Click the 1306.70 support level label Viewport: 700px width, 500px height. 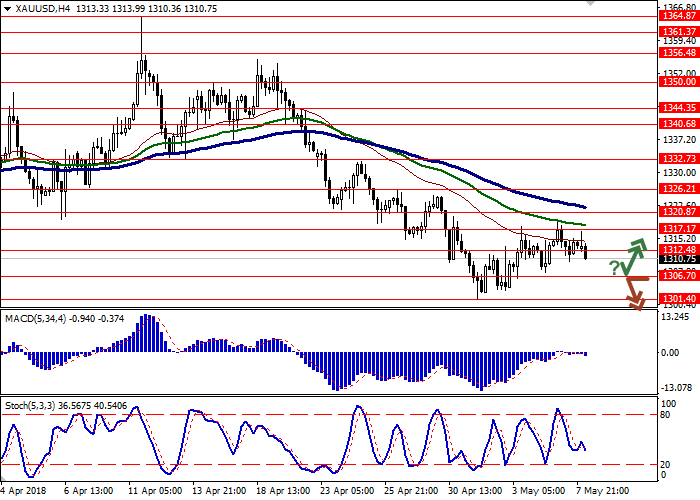click(x=676, y=276)
